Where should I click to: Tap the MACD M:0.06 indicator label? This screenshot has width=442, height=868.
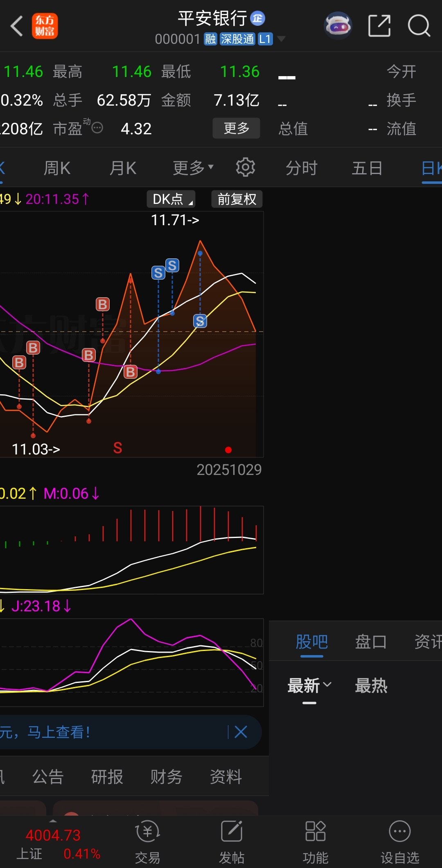(71, 493)
